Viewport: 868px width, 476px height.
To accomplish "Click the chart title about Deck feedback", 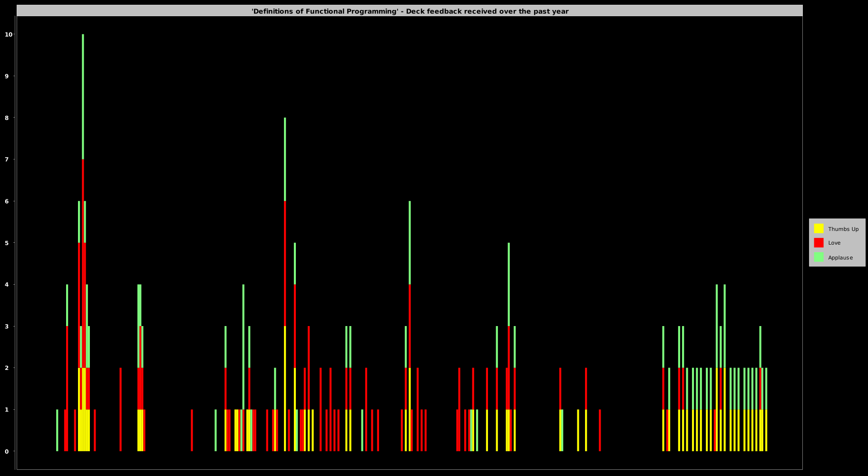I will 410,11.
